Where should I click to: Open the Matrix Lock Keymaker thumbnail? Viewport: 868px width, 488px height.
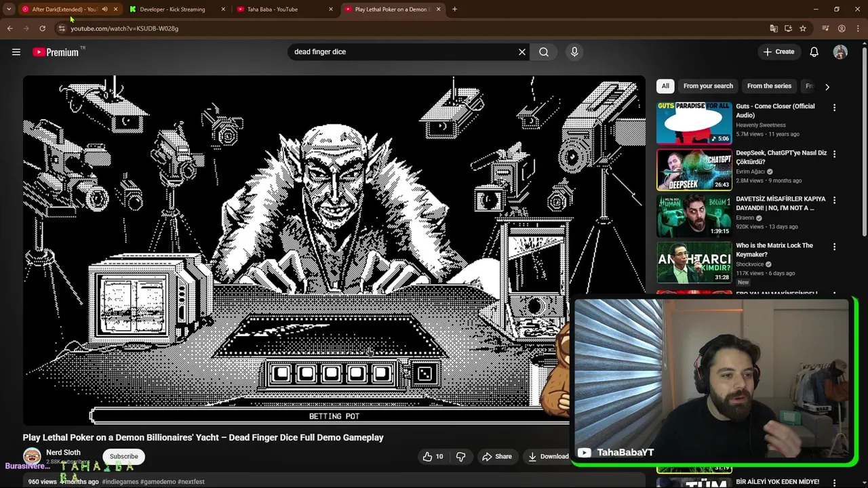[x=694, y=262]
